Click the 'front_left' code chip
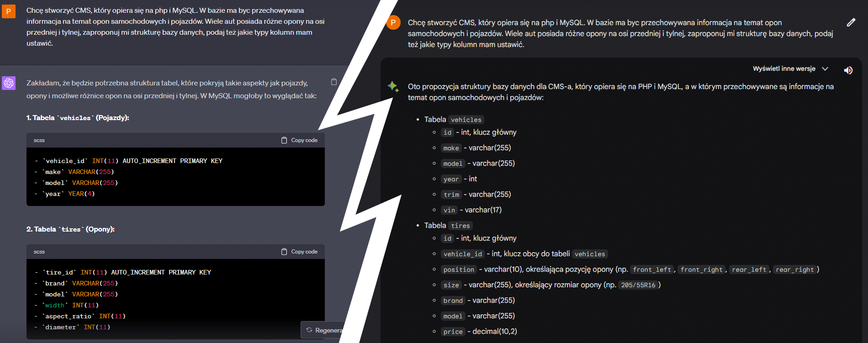 (652, 269)
